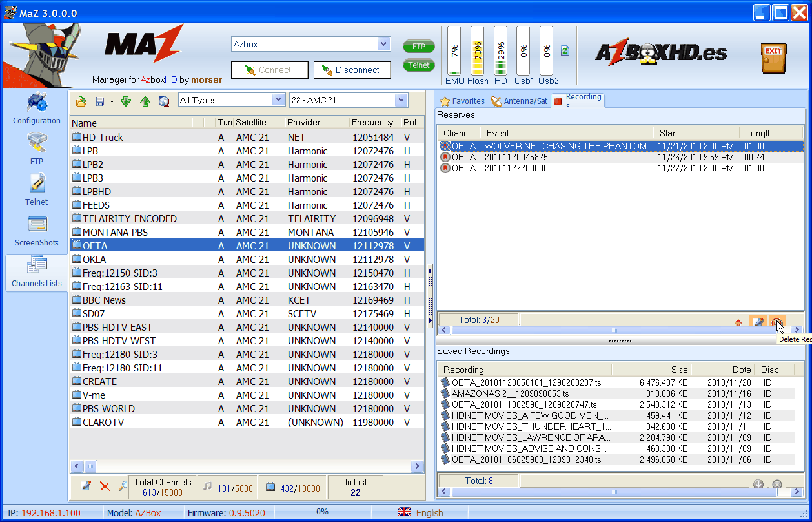Screen dimensions: 812x522
Task: Click the open folder icon in channel toolbar
Action: coord(81,101)
